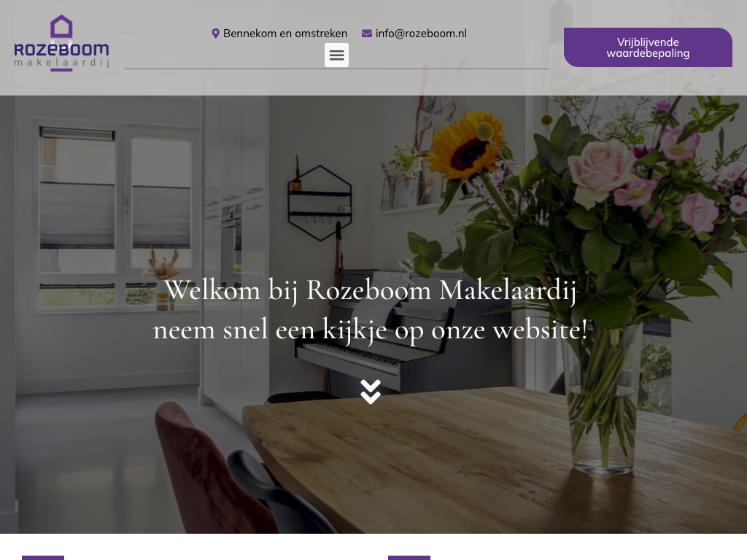This screenshot has width=747, height=560.
Task: Click the Welkom bij Rozeboom Makelaardij heading
Action: coord(371,289)
